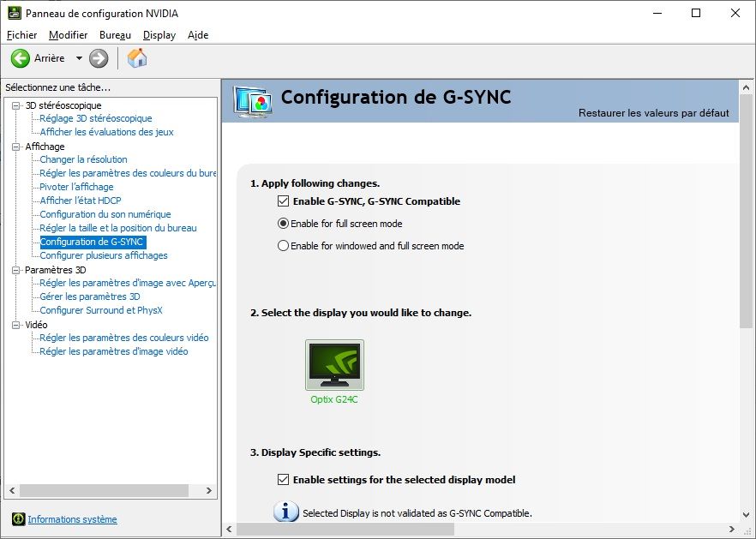Image resolution: width=756 pixels, height=539 pixels.
Task: Click the 'Selected Display is not validated' message
Action: 417,513
